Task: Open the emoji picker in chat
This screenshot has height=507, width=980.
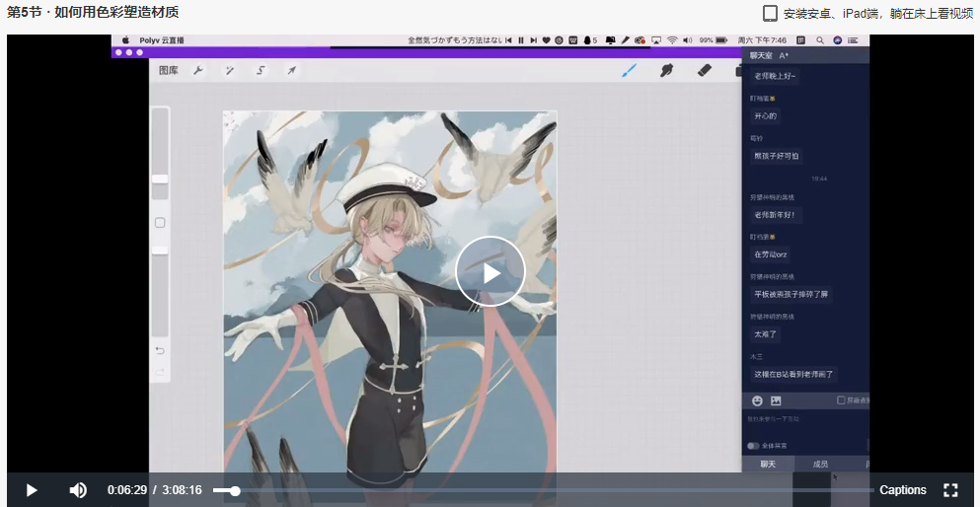Action: coord(757,400)
